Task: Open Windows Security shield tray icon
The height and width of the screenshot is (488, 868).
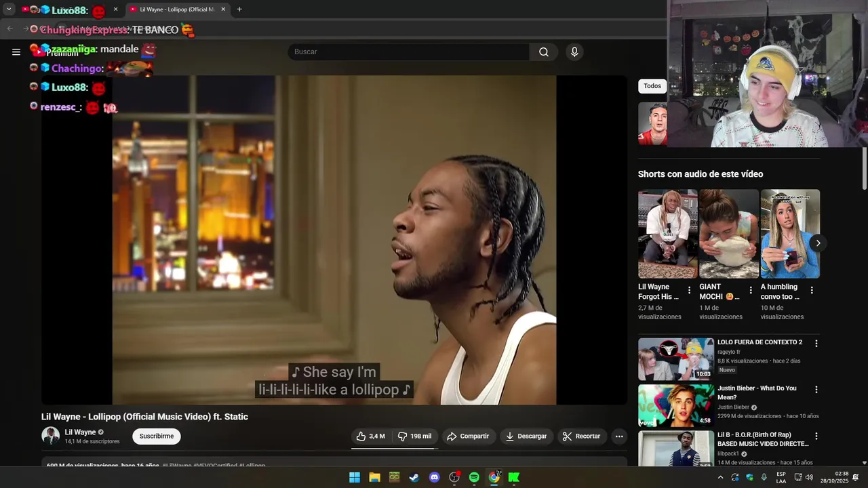Action: coord(749,477)
